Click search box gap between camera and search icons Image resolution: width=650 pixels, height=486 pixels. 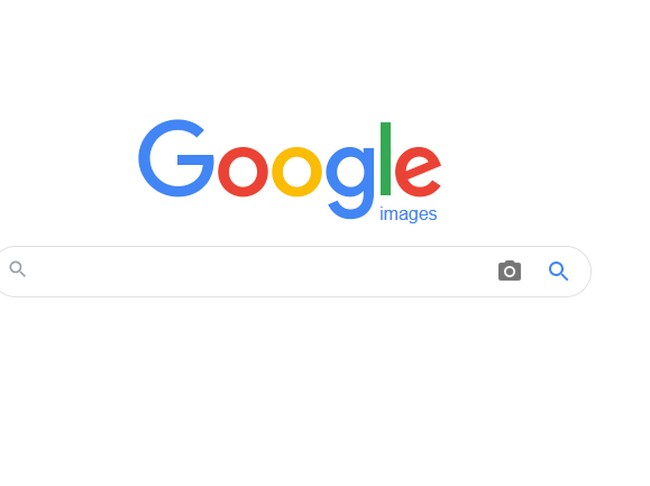point(535,271)
